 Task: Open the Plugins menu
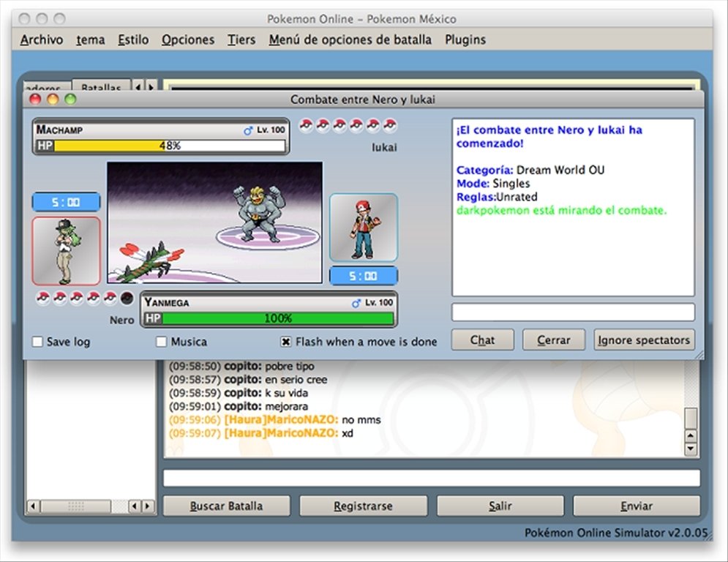[x=465, y=40]
